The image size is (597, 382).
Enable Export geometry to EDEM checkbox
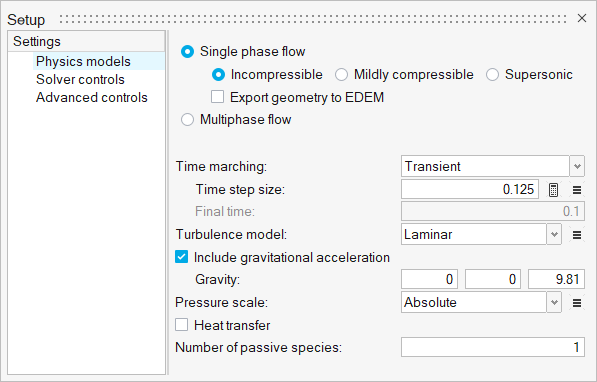pos(217,97)
